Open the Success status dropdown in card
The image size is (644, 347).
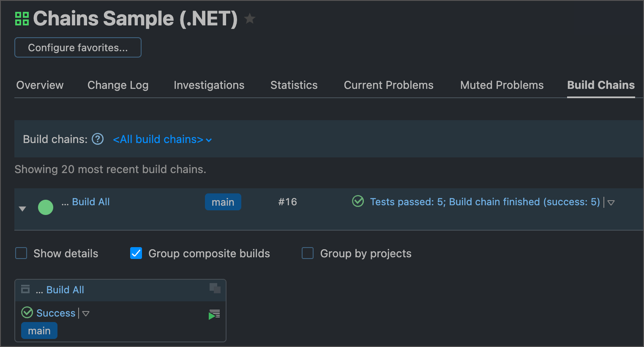[x=86, y=313]
